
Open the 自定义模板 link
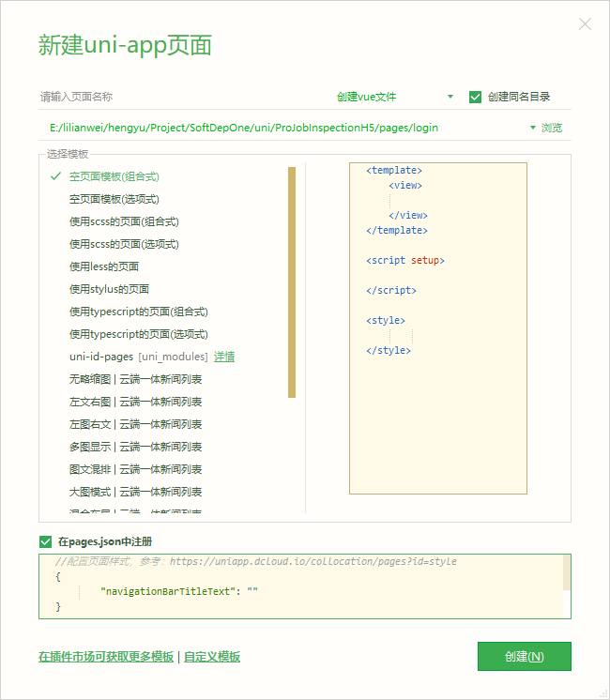pyautogui.click(x=212, y=657)
